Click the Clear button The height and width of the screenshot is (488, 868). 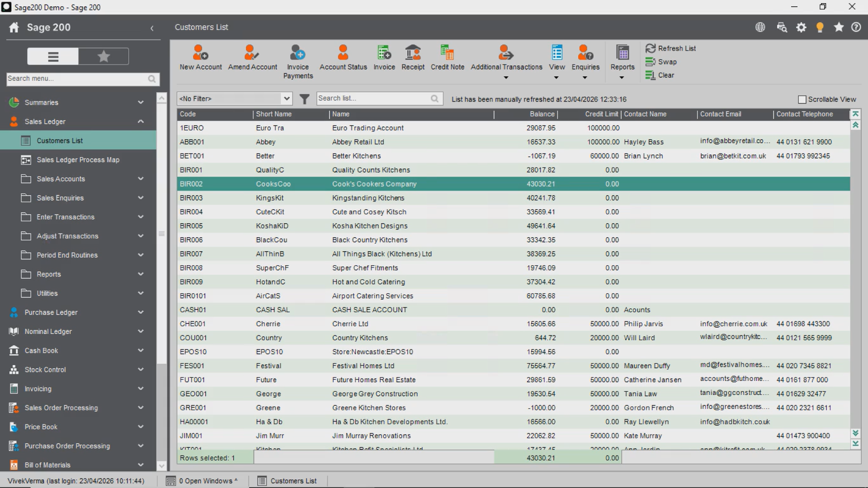click(660, 75)
